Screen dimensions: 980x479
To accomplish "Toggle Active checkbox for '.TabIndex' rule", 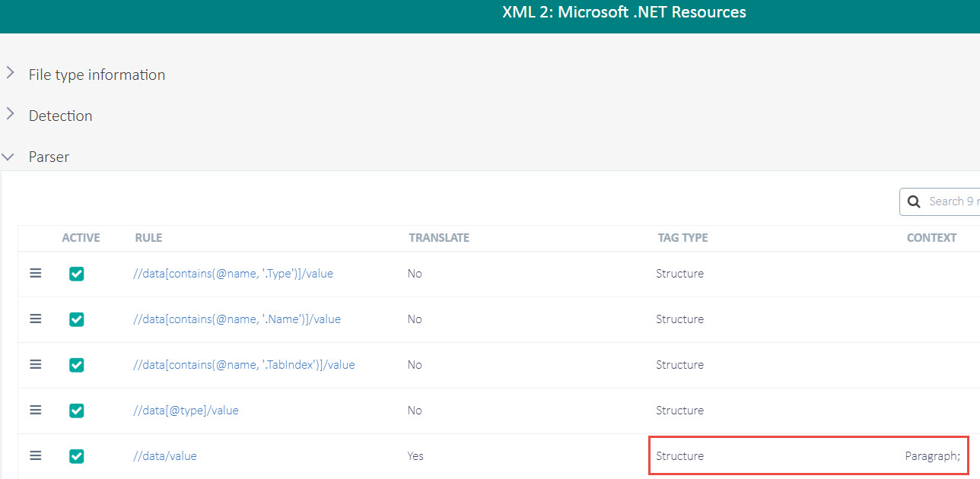I will (x=77, y=365).
